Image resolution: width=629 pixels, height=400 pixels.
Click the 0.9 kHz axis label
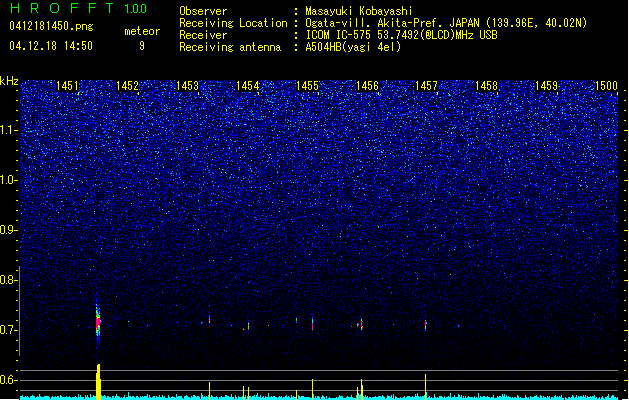point(8,230)
